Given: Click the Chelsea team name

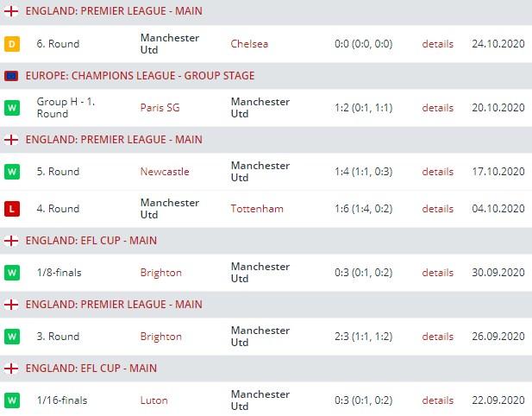Looking at the screenshot, I should (x=249, y=44).
